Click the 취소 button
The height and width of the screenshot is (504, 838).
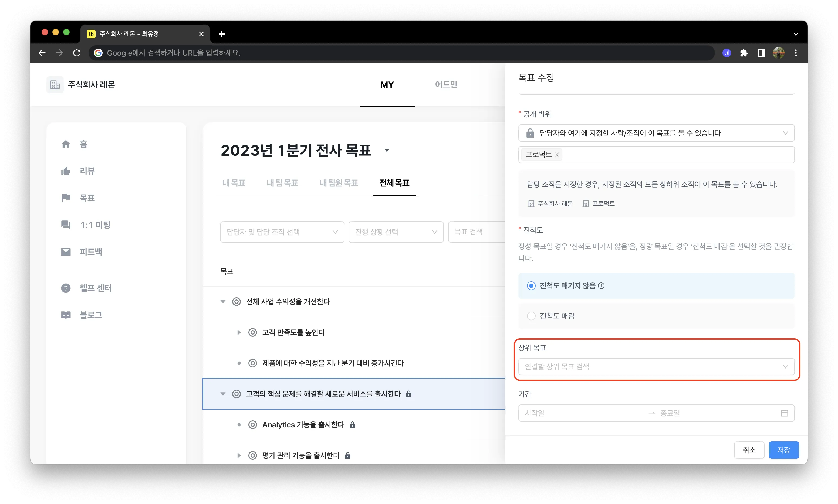[749, 450]
